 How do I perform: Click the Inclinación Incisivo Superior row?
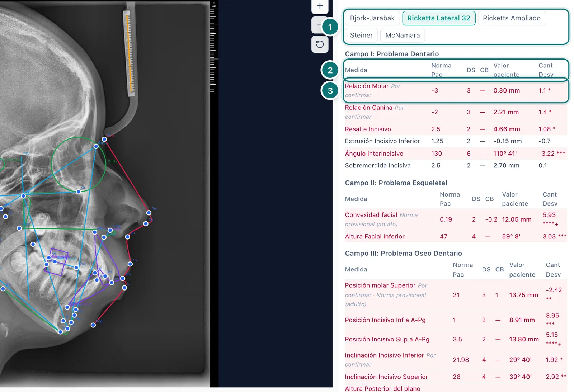(456, 377)
